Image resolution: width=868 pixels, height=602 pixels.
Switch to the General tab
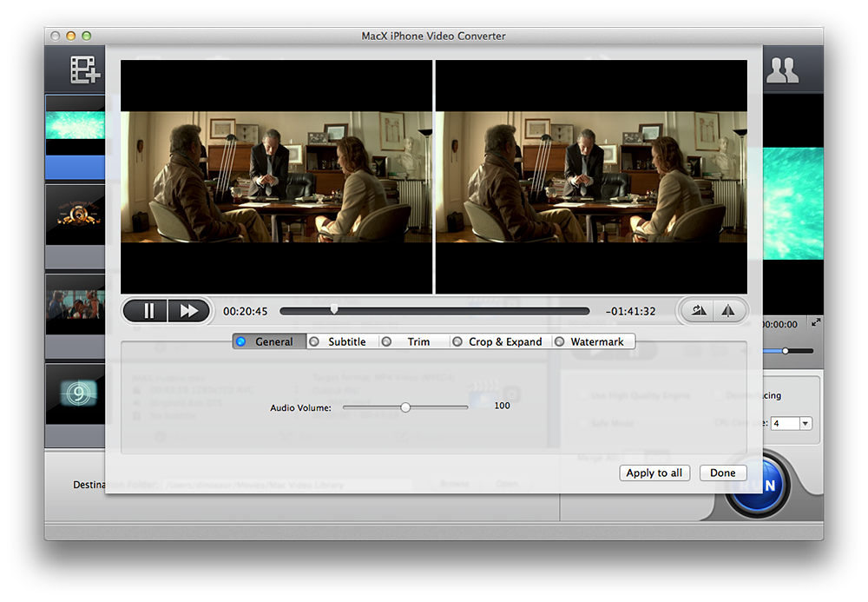pyautogui.click(x=270, y=341)
